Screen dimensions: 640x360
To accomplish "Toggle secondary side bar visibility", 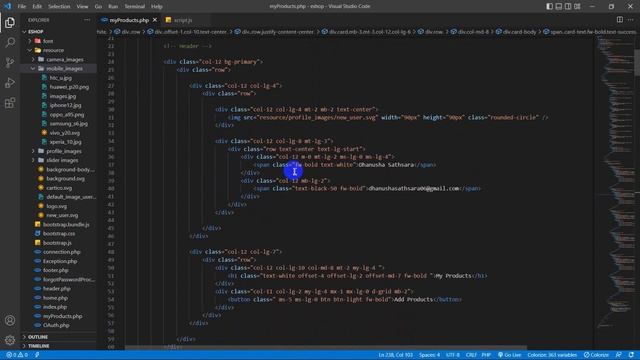I will [x=568, y=6].
